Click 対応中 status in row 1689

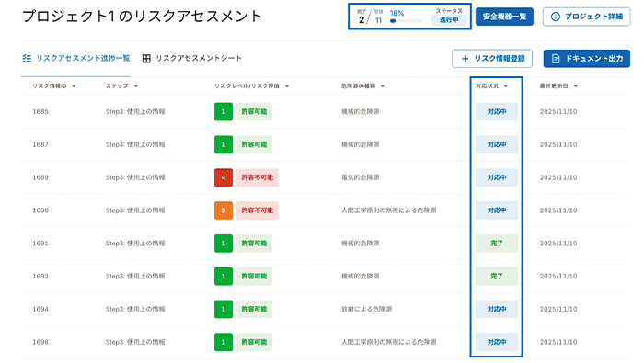[497, 177]
